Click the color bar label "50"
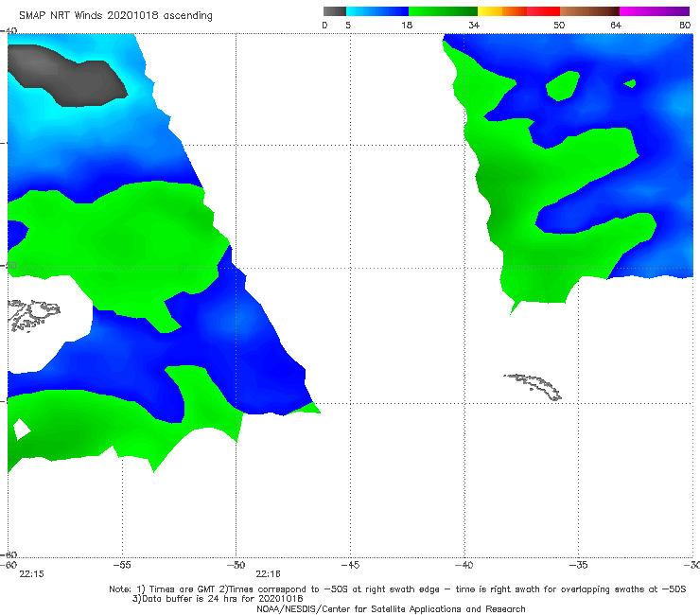700x615 pixels. pyautogui.click(x=559, y=26)
